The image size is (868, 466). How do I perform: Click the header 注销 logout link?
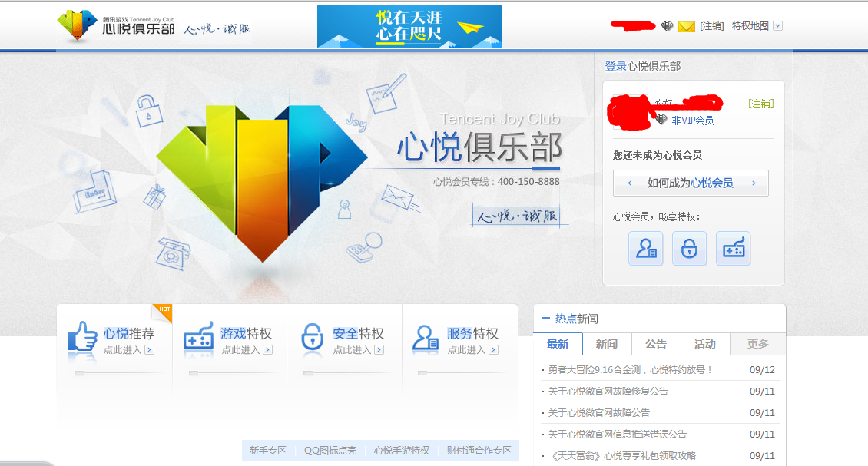click(712, 26)
